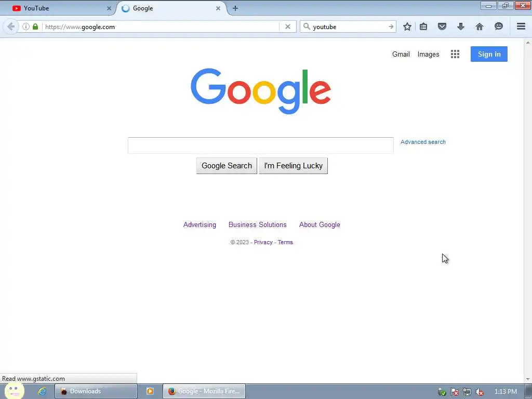Open the Advertising link
Viewport: 532px width, 399px height.
click(199, 224)
